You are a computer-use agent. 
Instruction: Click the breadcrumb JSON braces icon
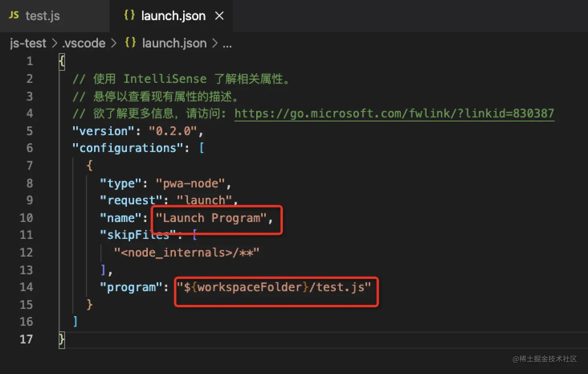131,43
